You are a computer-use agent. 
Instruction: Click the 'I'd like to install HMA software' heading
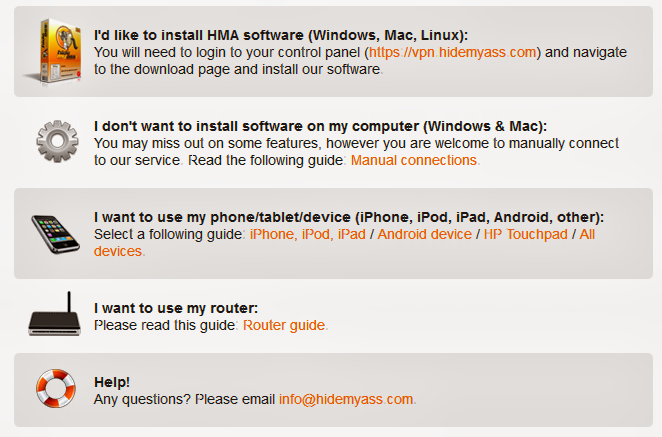[281, 35]
